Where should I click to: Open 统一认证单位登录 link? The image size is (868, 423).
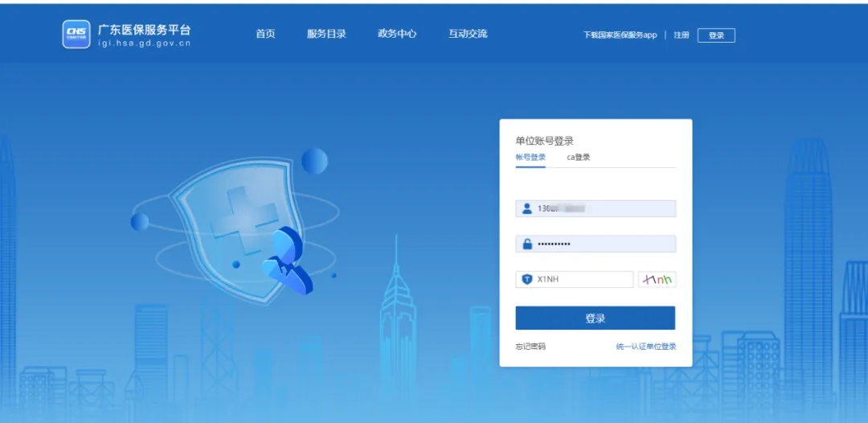645,347
